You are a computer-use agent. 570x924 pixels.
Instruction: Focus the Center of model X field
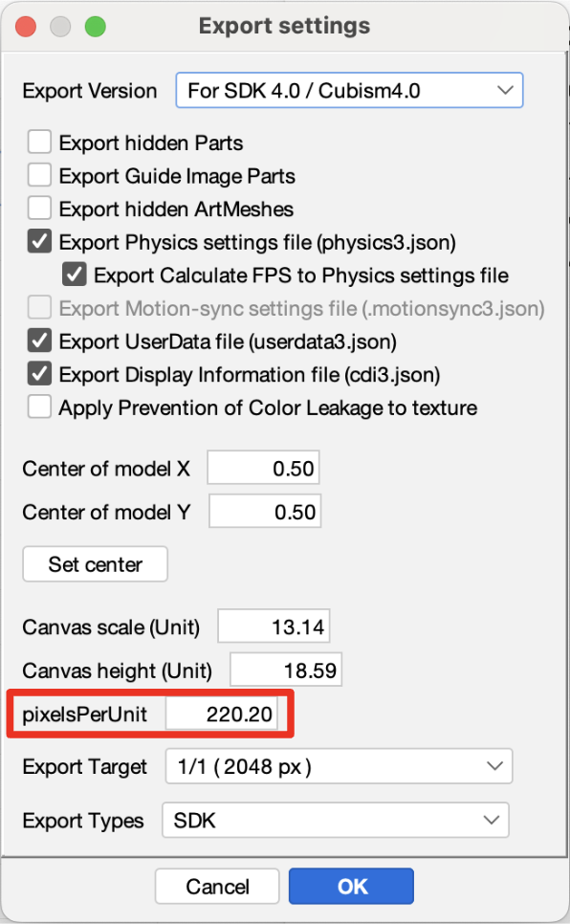[x=264, y=468]
